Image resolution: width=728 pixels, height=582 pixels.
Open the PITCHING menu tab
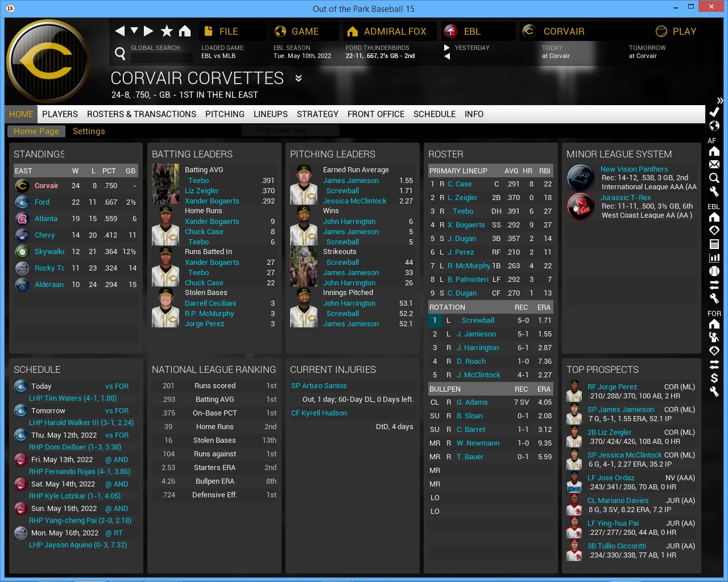[x=225, y=114]
